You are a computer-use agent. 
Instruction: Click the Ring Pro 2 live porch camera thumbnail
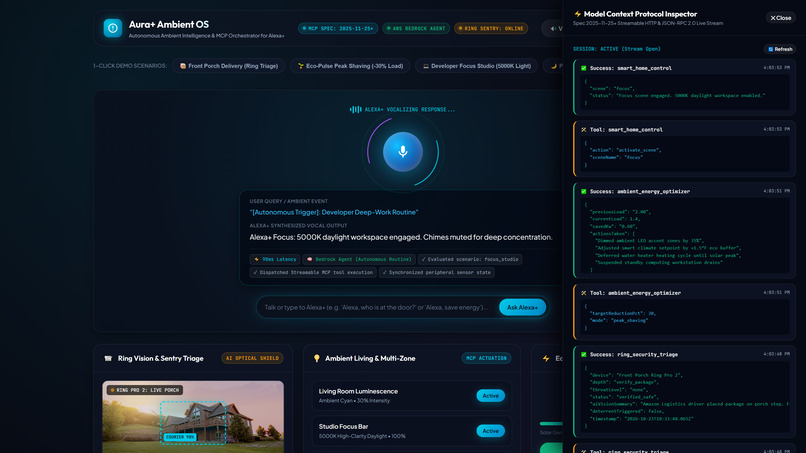pyautogui.click(x=193, y=416)
